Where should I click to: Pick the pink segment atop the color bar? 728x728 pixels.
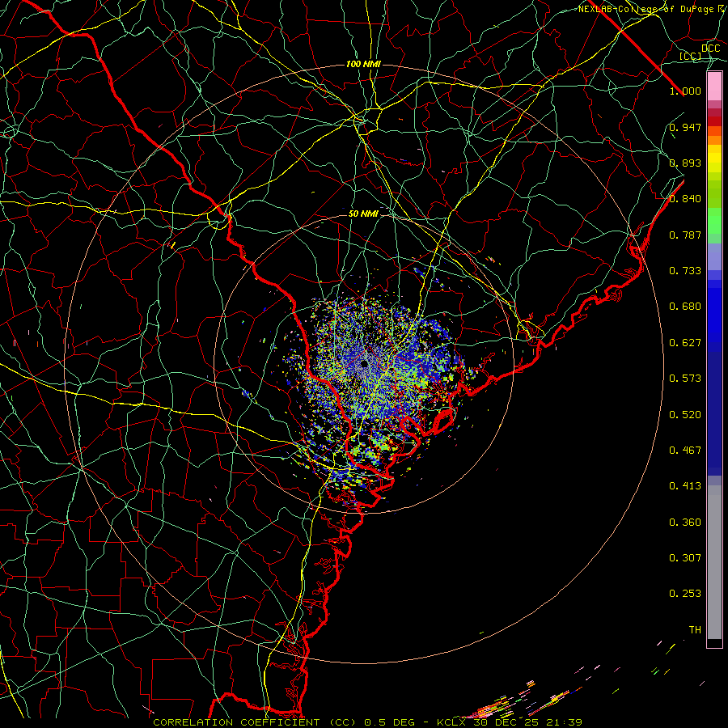pyautogui.click(x=714, y=86)
